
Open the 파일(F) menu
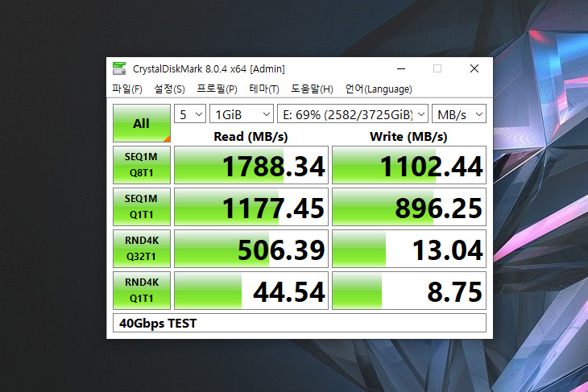126,89
